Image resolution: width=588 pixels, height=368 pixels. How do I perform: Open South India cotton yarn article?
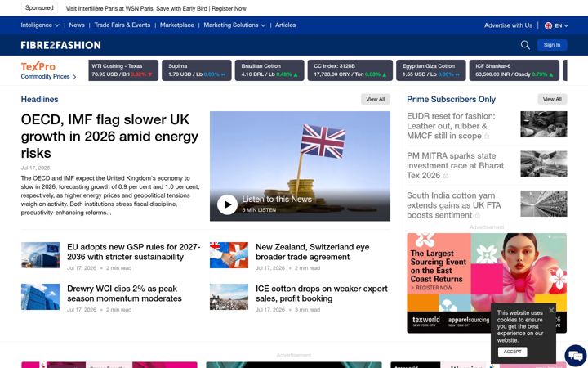[x=454, y=205]
